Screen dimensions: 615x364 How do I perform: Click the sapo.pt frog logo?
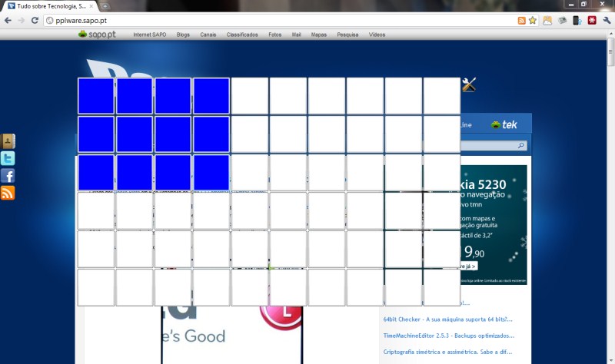click(x=97, y=35)
